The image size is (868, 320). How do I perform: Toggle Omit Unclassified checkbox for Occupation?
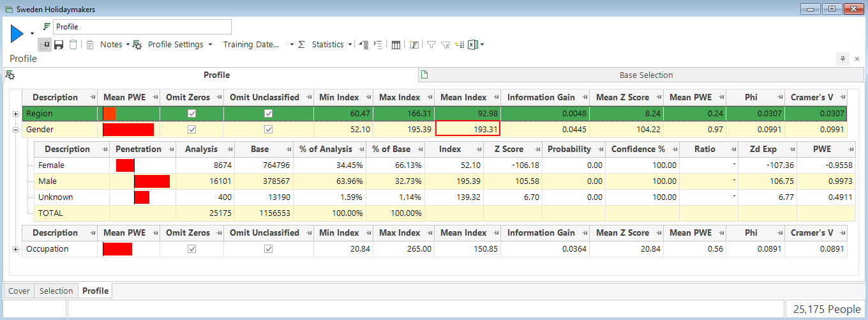tap(269, 249)
